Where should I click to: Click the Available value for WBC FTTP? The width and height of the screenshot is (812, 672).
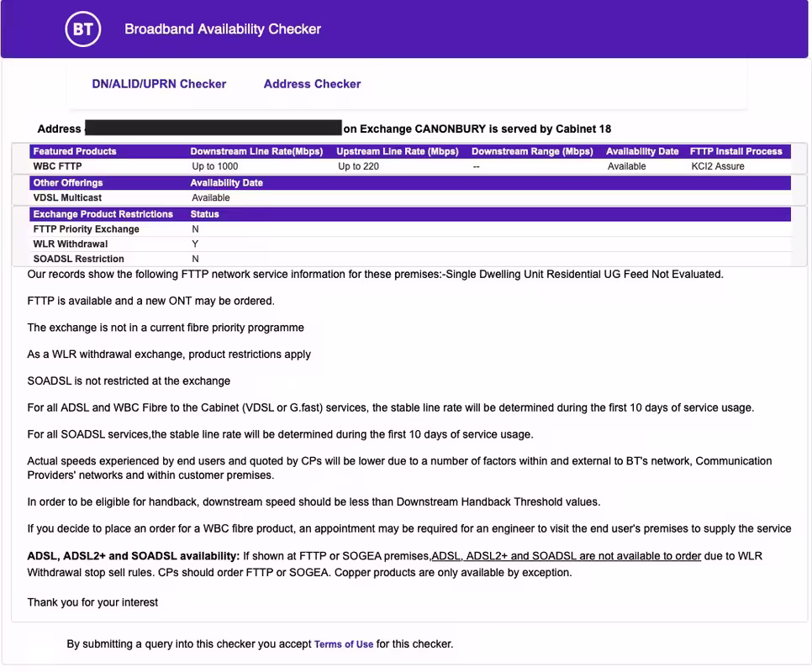point(626,166)
